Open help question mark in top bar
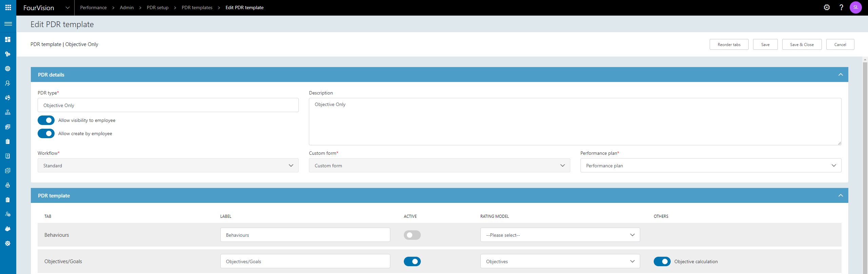The height and width of the screenshot is (274, 868). [x=841, y=7]
